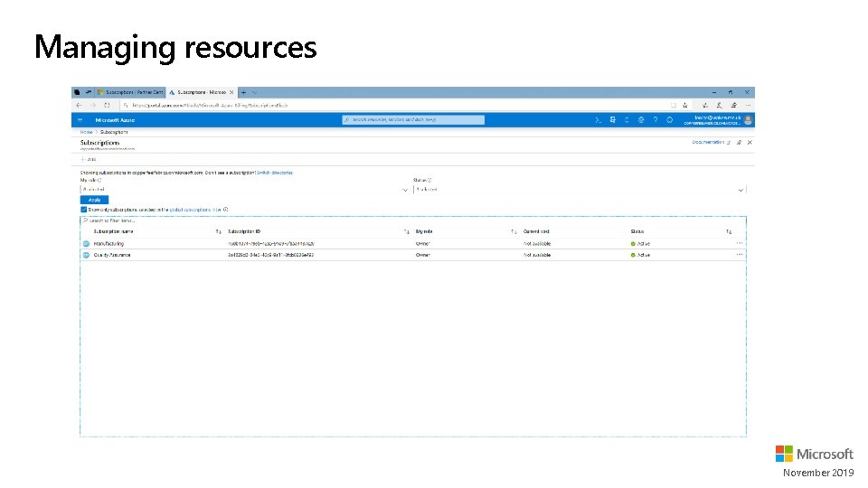Open the feedback smiley icon
Image resolution: width=868 pixels, height=488 pixels.
[x=669, y=120]
